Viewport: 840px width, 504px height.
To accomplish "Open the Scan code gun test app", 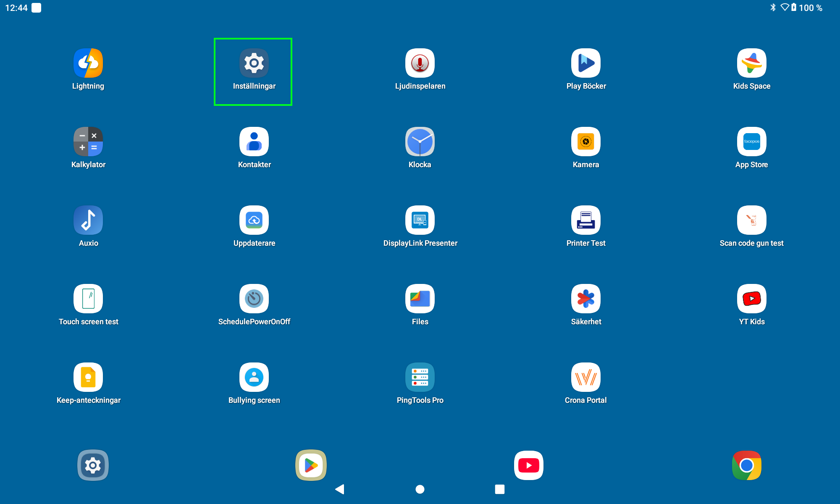I will tap(751, 220).
